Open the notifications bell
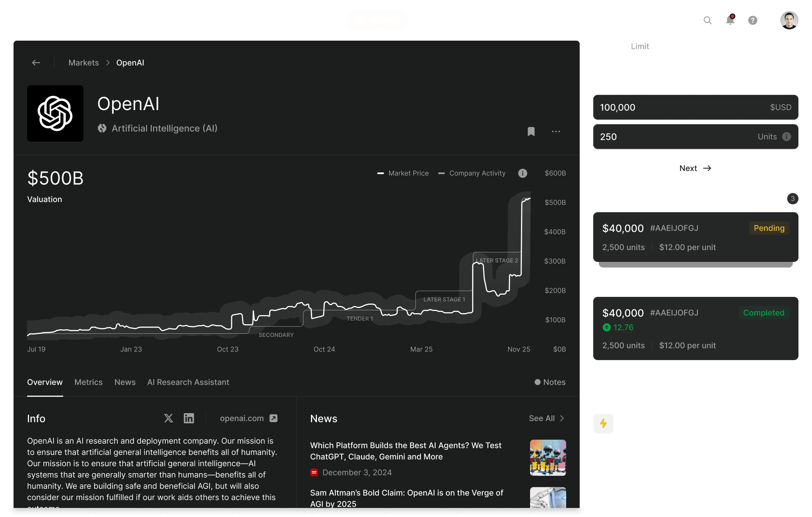 (730, 20)
